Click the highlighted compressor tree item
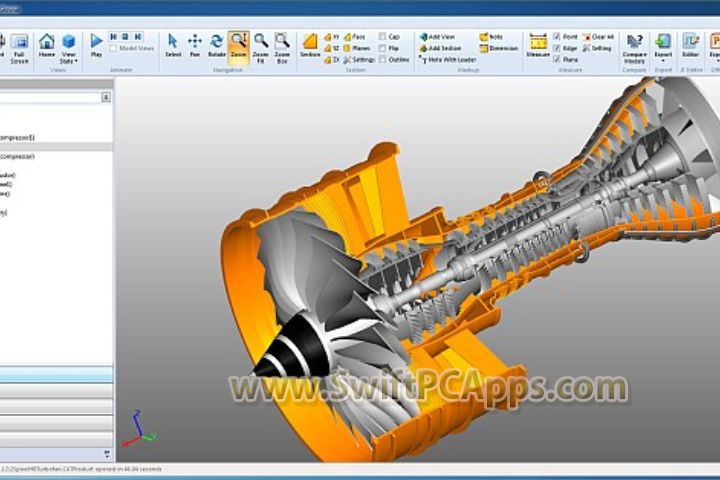 (30, 147)
